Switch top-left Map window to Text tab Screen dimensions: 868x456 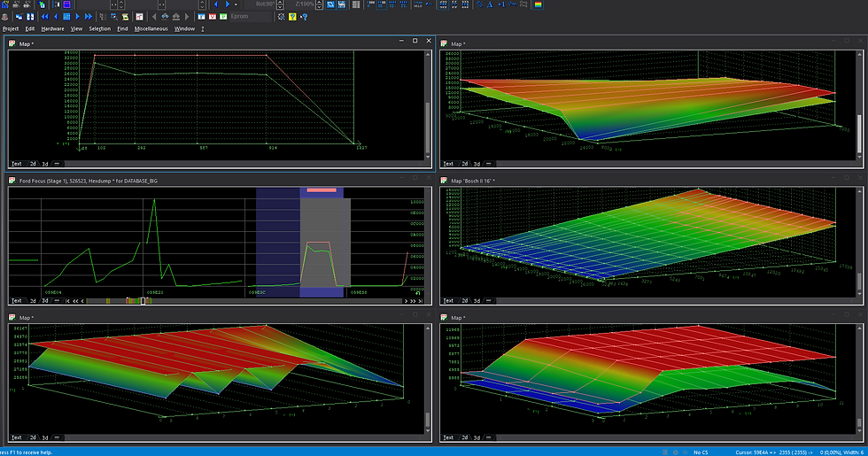pyautogui.click(x=16, y=164)
